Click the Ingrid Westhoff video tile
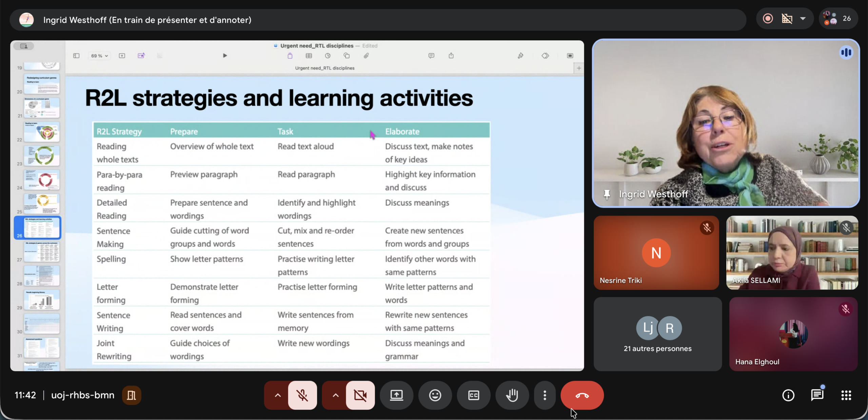868x420 pixels. pos(726,123)
